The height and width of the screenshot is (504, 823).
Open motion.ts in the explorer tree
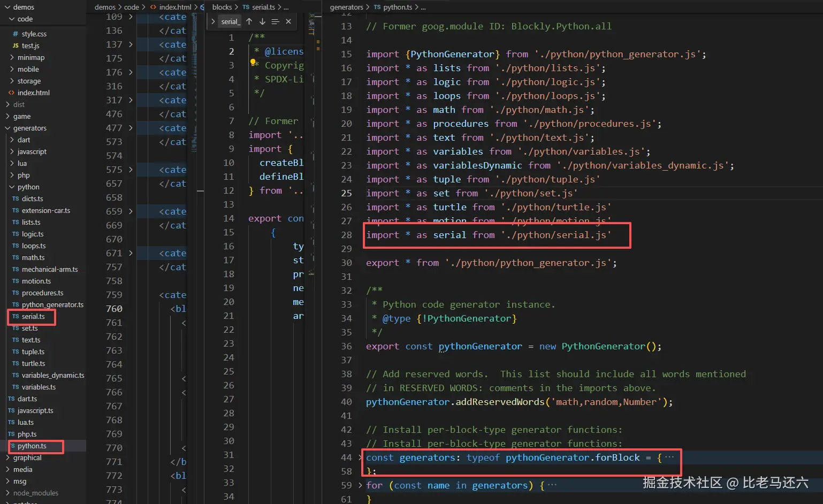[36, 281]
